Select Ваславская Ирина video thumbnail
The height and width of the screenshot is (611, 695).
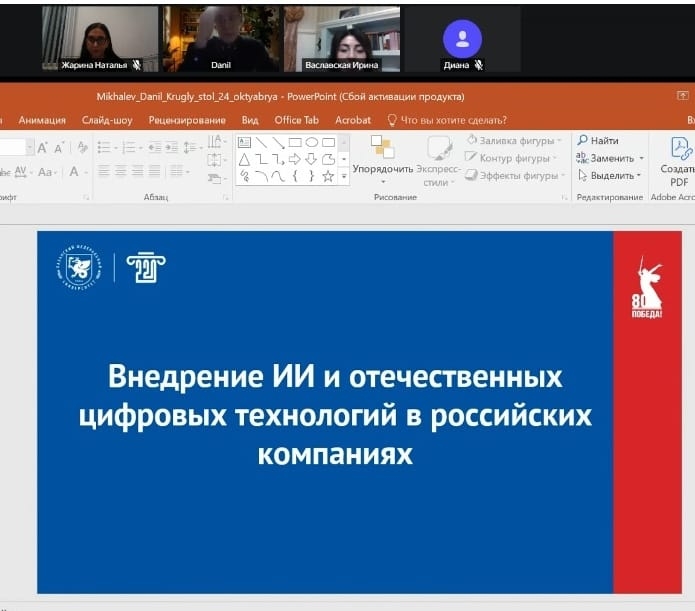pos(342,39)
